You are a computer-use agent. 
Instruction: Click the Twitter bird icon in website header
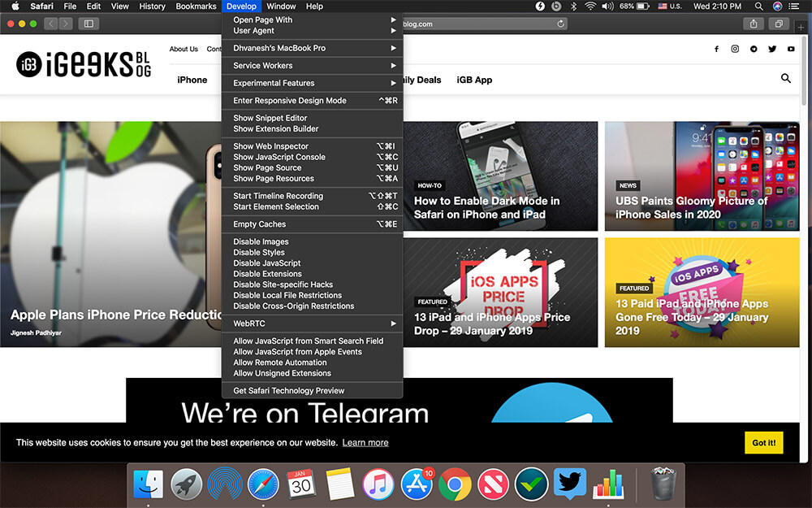pyautogui.click(x=772, y=49)
